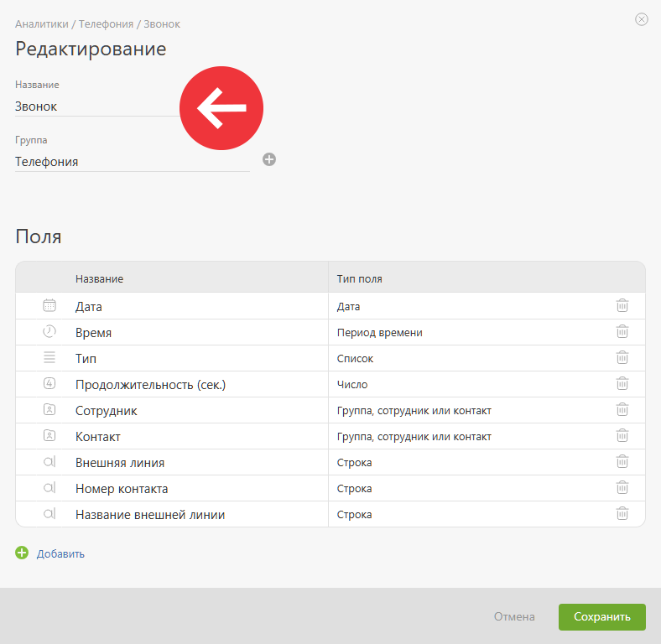
Task: Delete the Дата field with trash icon
Action: pyautogui.click(x=622, y=305)
